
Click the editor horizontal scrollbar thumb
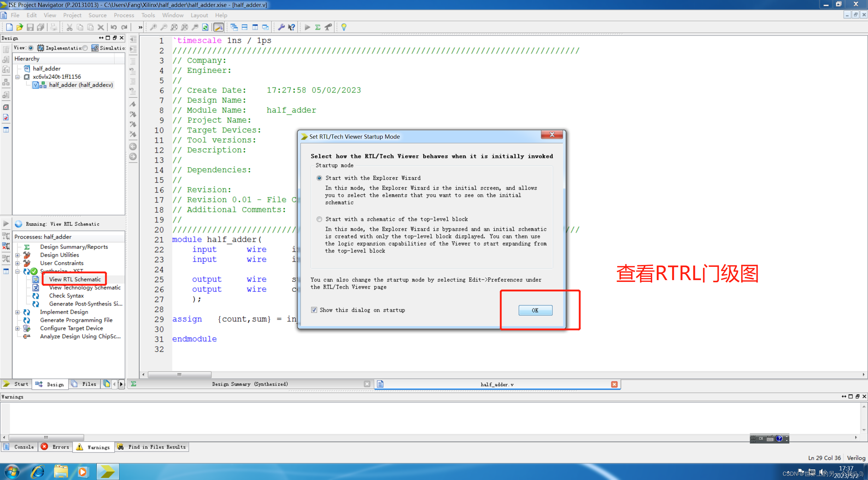179,374
